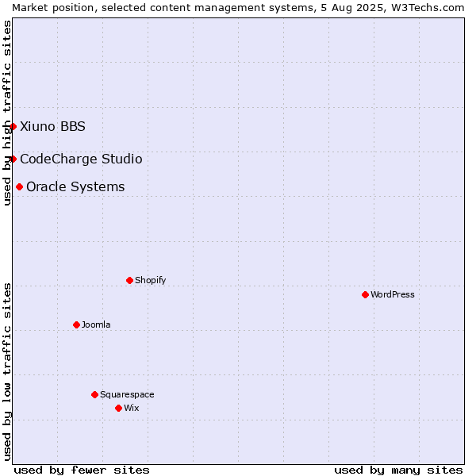Click the 'used by many sites' axis label
Viewport: 476px width, 476px height.
(x=398, y=470)
